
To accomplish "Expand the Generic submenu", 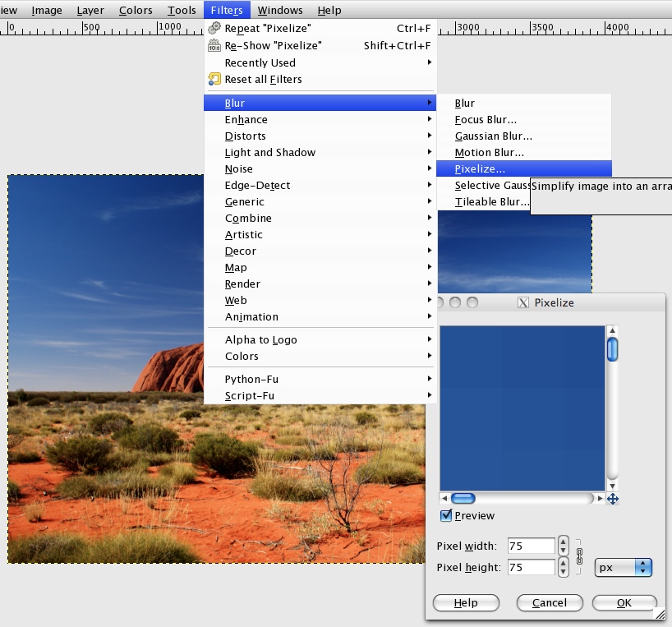I will (x=320, y=201).
